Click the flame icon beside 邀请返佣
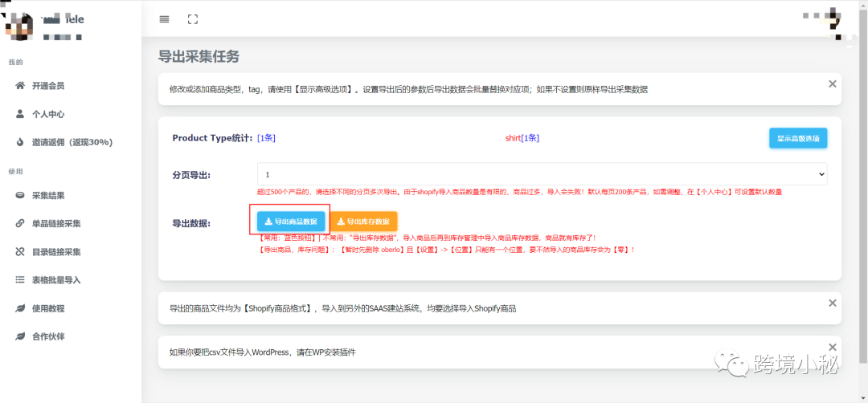The height and width of the screenshot is (403, 868). 20,142
